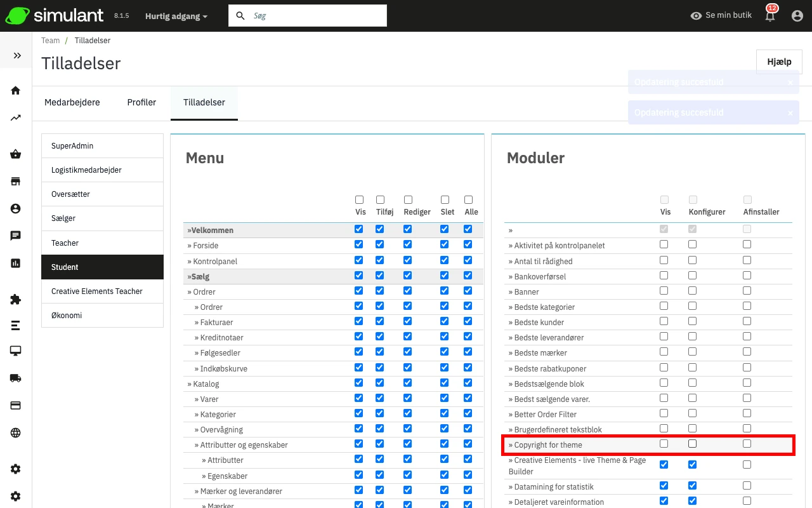This screenshot has height=508, width=812.
Task: Switch to the Profiler tab
Action: (141, 102)
